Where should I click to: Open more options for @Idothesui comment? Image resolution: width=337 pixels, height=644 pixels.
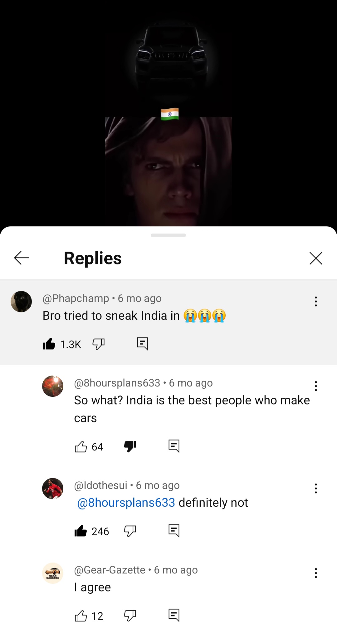click(316, 489)
